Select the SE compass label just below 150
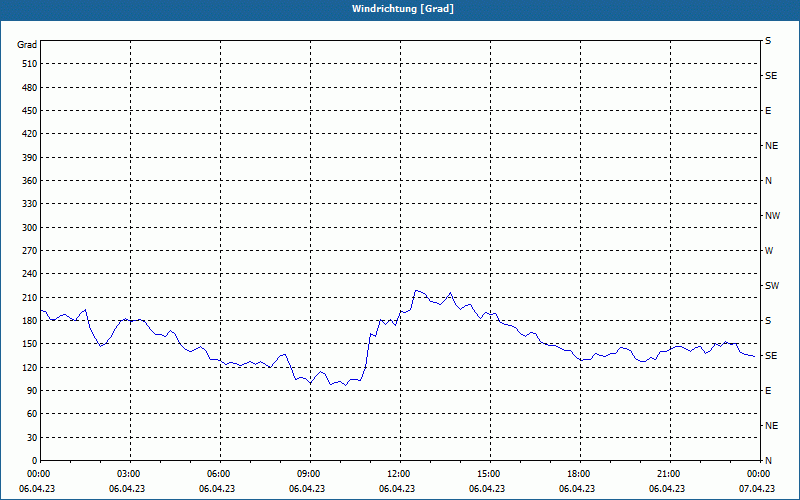Screen dimensions: 800x500 pyautogui.click(x=771, y=356)
